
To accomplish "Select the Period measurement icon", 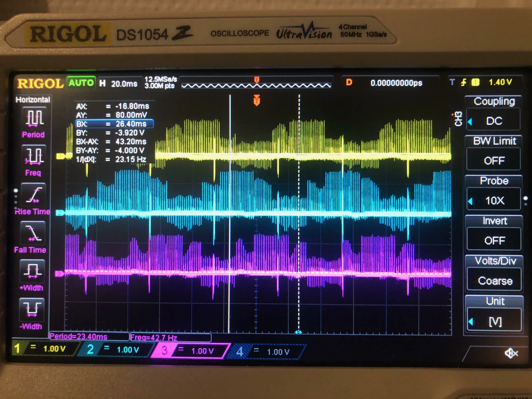I will coord(34,118).
